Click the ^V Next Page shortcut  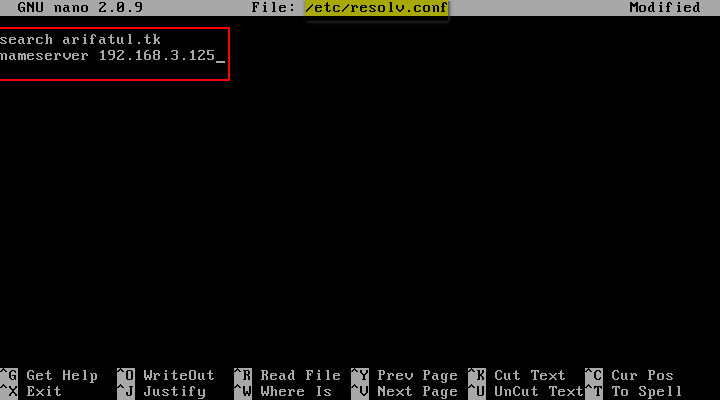(x=405, y=392)
